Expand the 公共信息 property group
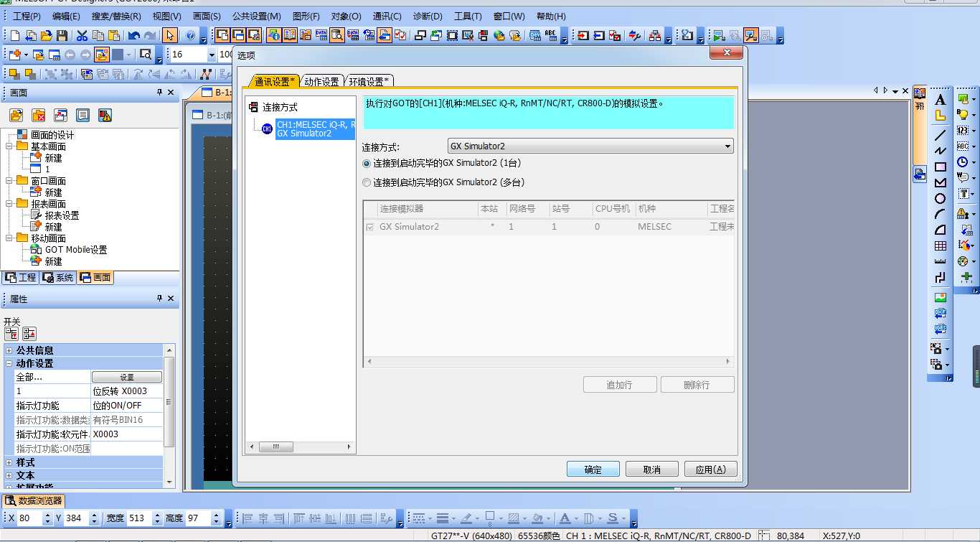The image size is (980, 542). pos(9,350)
